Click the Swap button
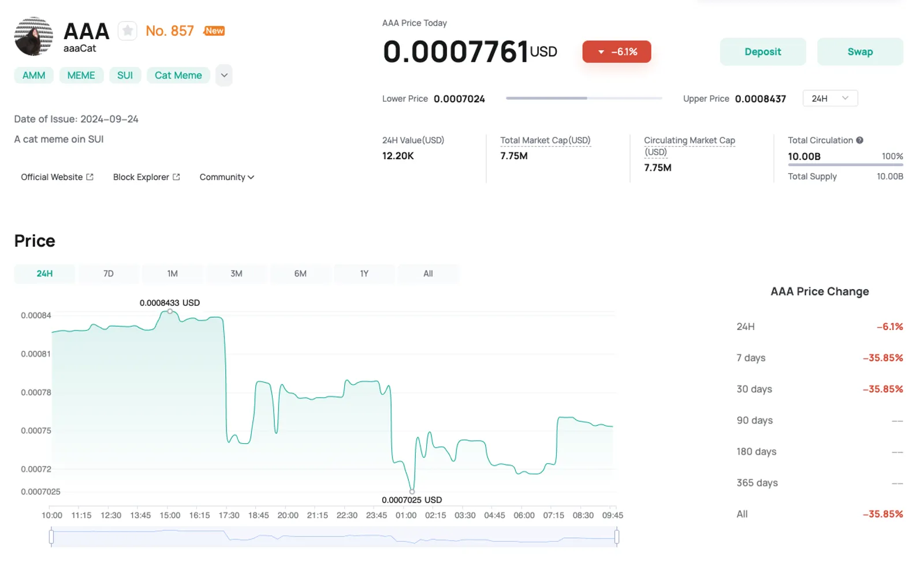The height and width of the screenshot is (562, 924). point(860,52)
